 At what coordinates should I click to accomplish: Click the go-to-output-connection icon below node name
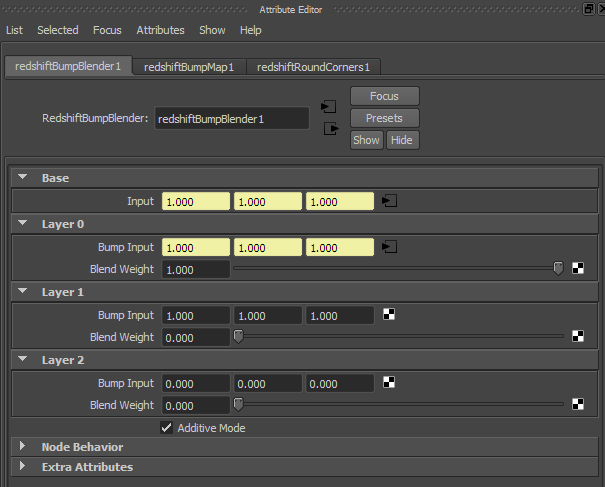click(331, 129)
